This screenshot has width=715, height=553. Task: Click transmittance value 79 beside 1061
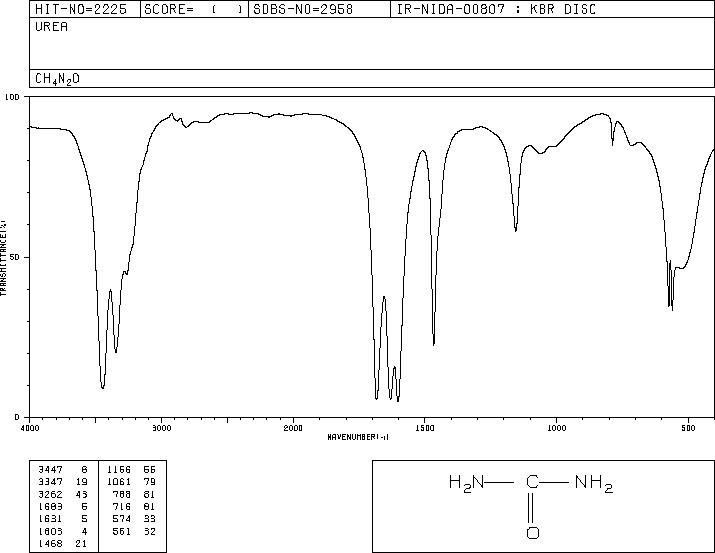pyautogui.click(x=150, y=482)
